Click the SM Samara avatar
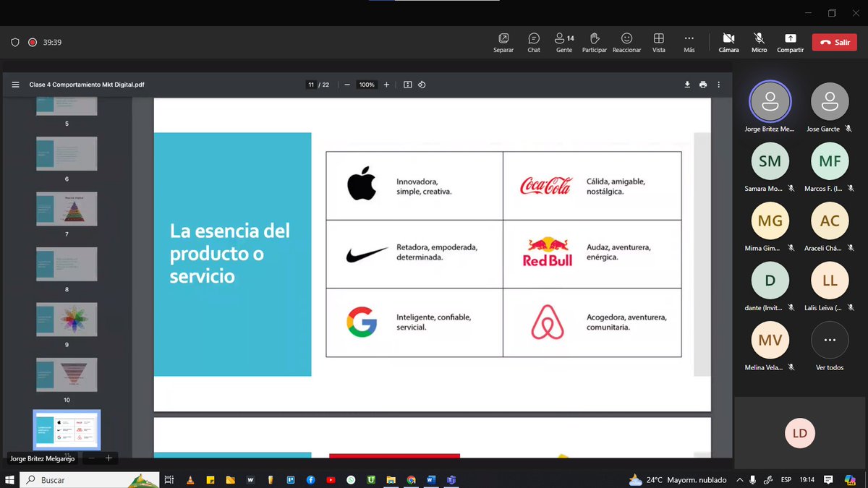Screen dimensions: 868x488 (x=770, y=161)
